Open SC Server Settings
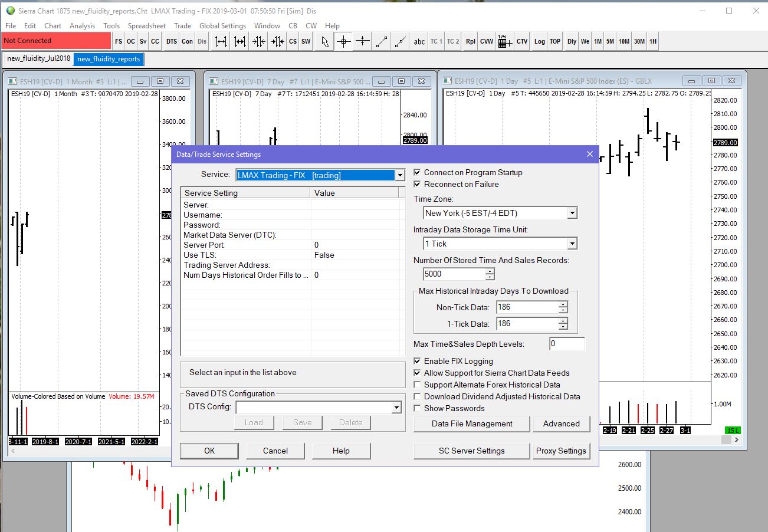768x532 pixels. pos(471,451)
